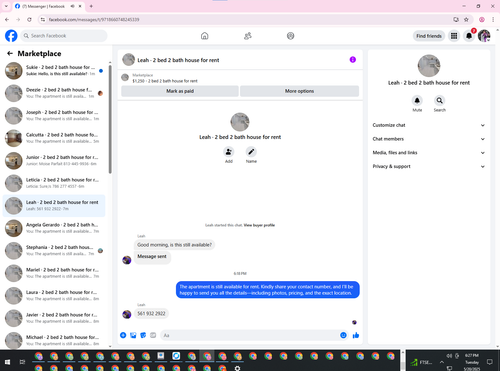This screenshot has width=500, height=371.
Task: Open the Windows notification center icon
Action: (x=490, y=362)
